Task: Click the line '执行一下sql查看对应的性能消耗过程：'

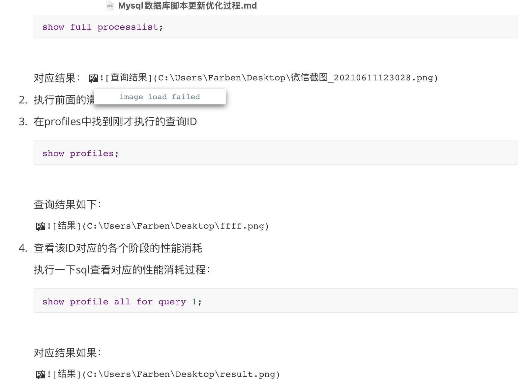Action: [x=122, y=270]
